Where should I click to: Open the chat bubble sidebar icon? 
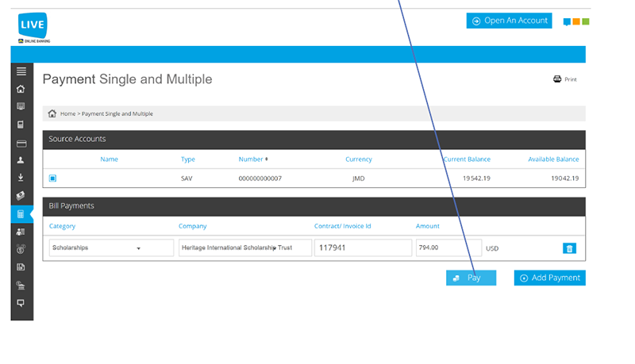click(x=21, y=303)
